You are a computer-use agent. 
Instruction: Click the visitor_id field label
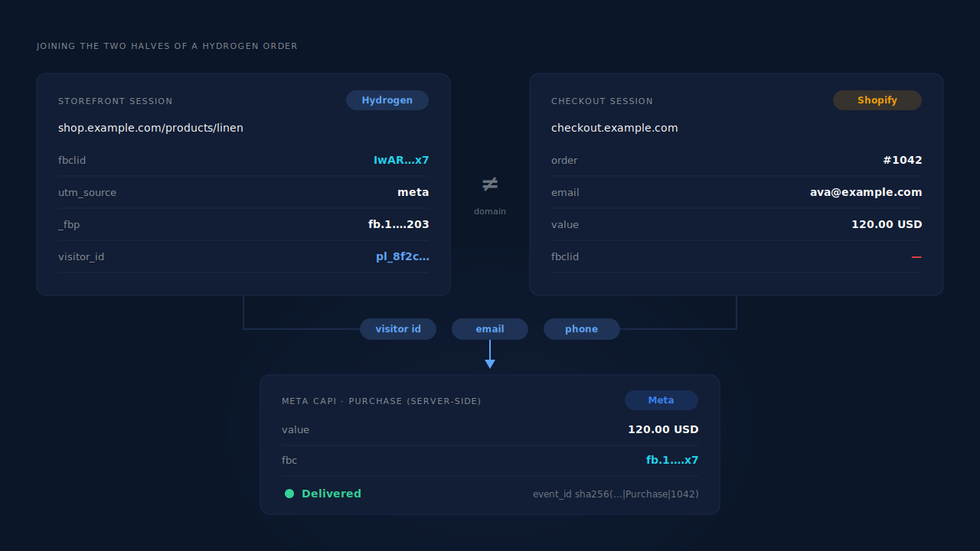pyautogui.click(x=81, y=257)
